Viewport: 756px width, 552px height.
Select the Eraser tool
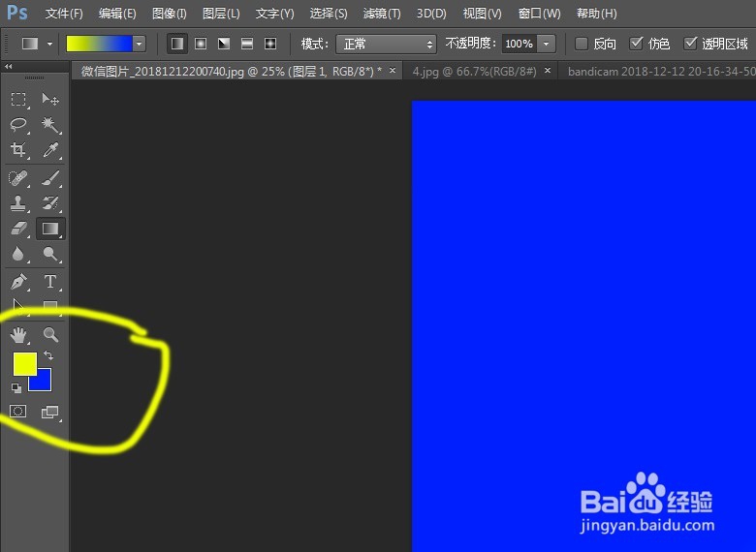(18, 229)
